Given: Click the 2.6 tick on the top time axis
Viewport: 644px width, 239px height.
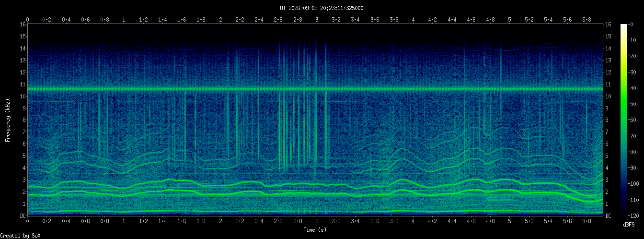Looking at the screenshot, I should 278,20.
